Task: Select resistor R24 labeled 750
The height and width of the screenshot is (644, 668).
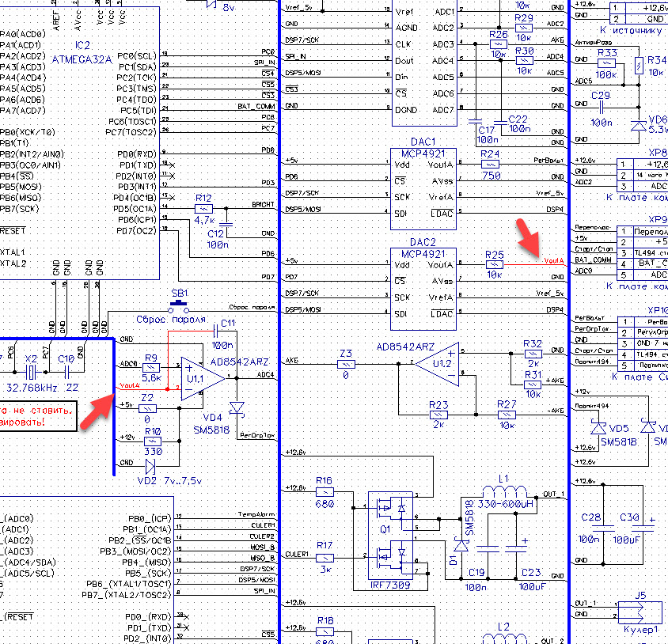Action: click(491, 164)
